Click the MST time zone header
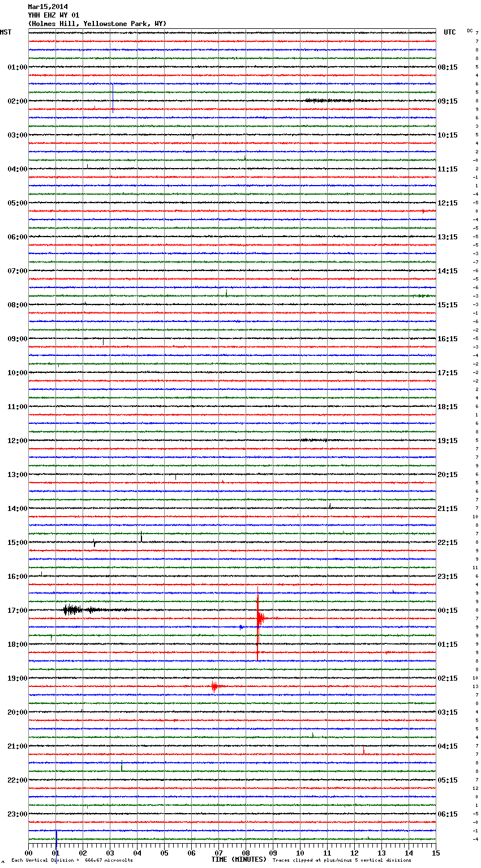The height and width of the screenshot is (868, 481). [x=6, y=32]
